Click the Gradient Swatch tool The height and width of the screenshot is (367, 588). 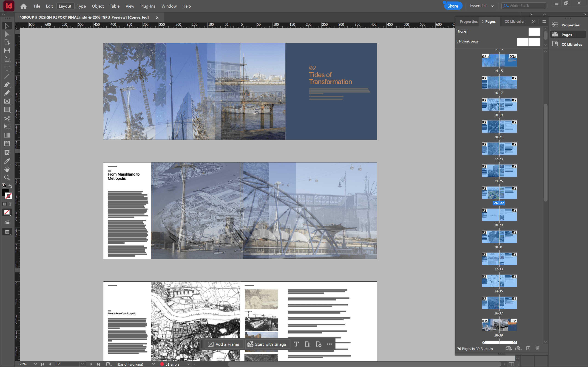(7, 135)
